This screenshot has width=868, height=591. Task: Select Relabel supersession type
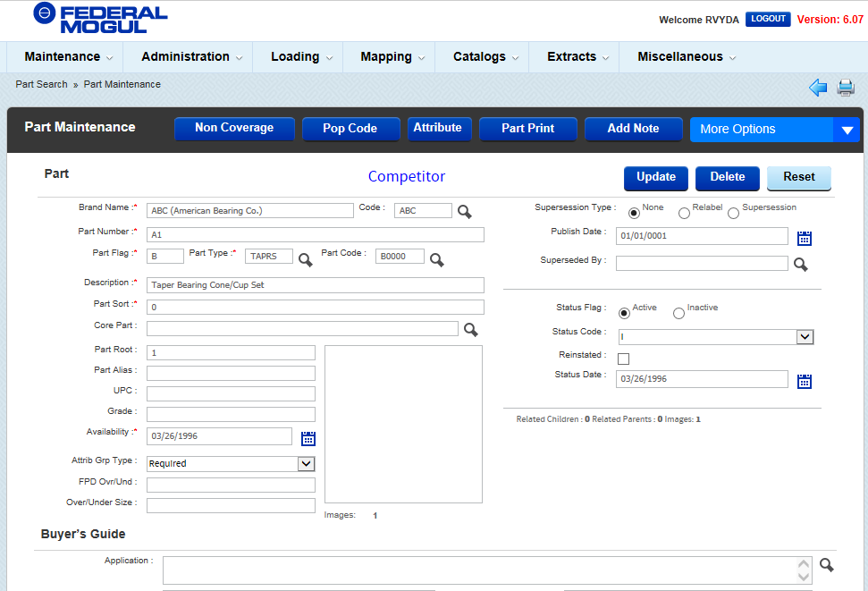[684, 214]
